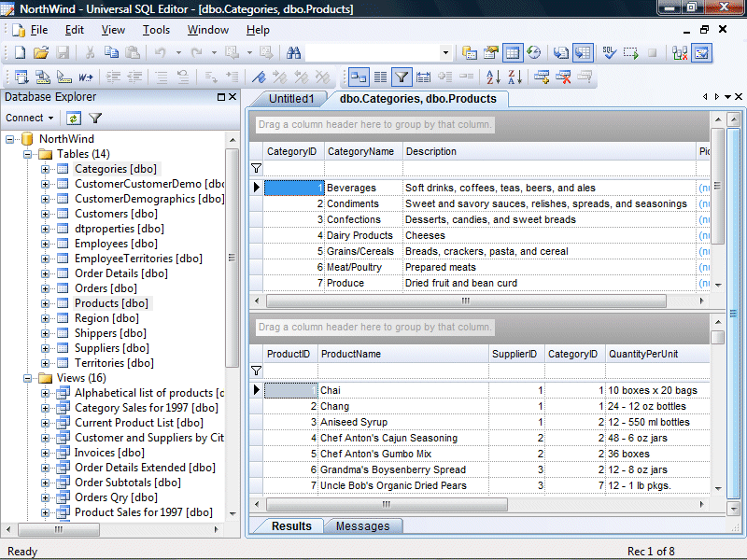This screenshot has width=747, height=560.
Task: Click the grid view lines icon
Action: [380, 77]
